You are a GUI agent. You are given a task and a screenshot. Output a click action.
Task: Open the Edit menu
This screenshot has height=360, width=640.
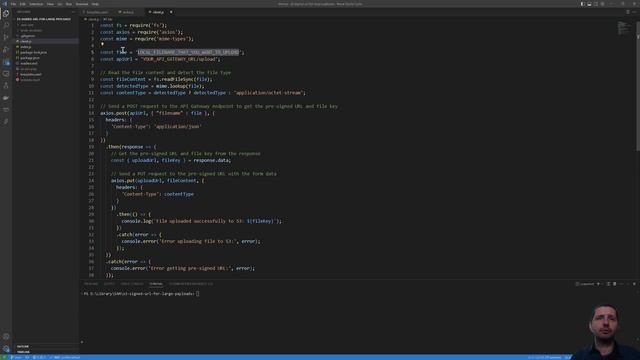coord(22,4)
